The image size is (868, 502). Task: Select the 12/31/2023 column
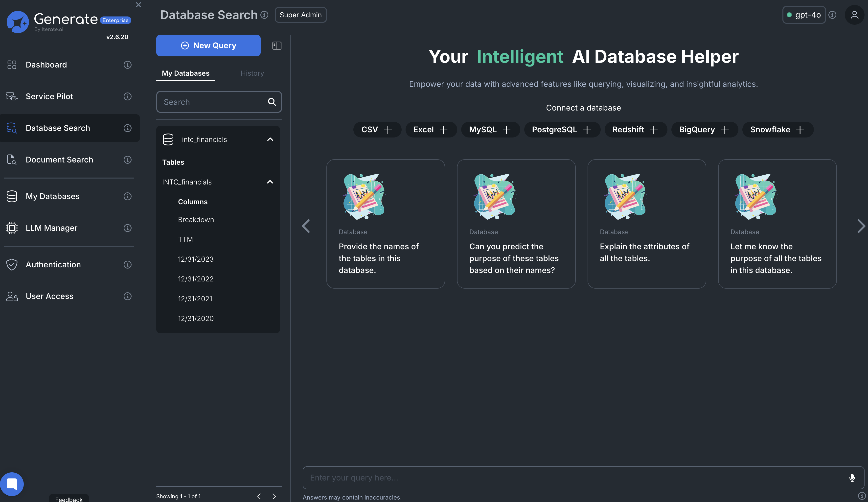click(x=196, y=259)
